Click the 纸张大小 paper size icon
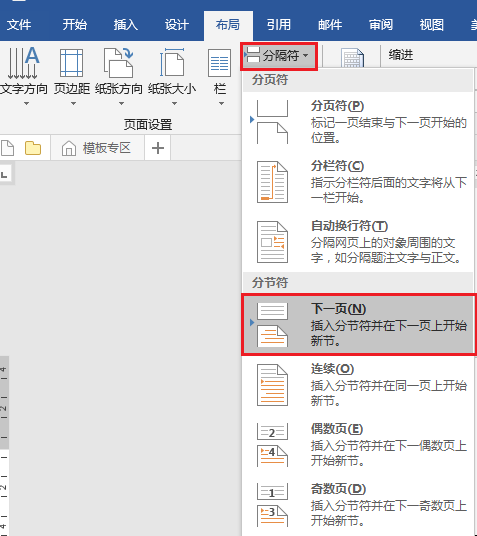Viewport: 477px width, 536px height. click(172, 63)
